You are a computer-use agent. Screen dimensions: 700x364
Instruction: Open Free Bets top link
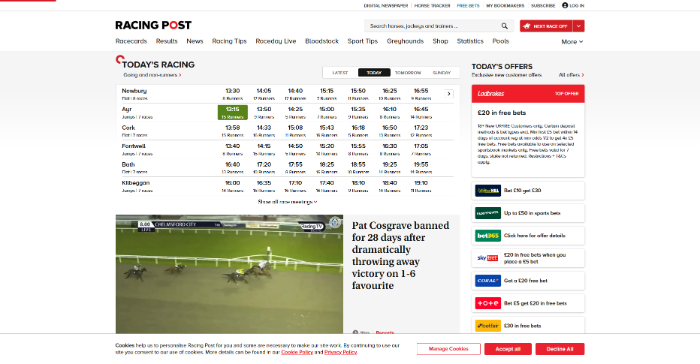(x=468, y=6)
